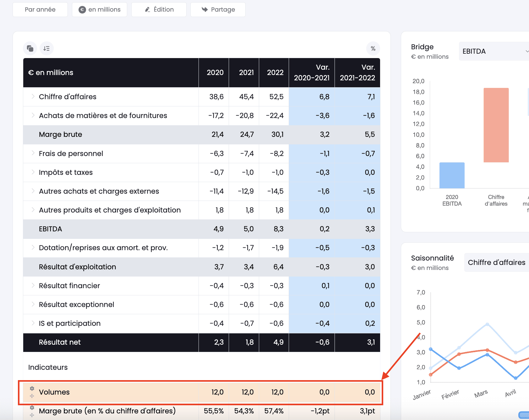This screenshot has width=529, height=420.
Task: Click the share arrow icon in Partage
Action: [x=205, y=9]
